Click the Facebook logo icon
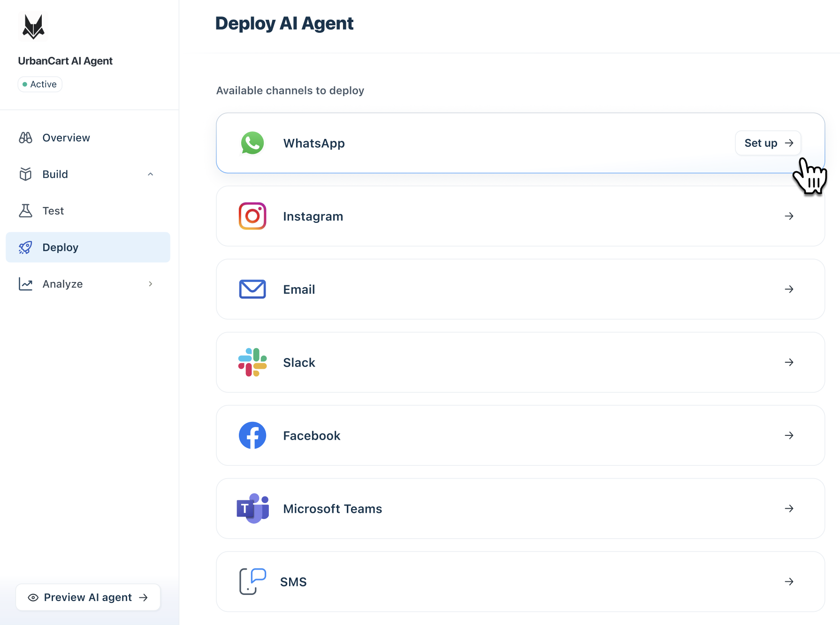Viewport: 840px width, 625px height. pos(252,435)
